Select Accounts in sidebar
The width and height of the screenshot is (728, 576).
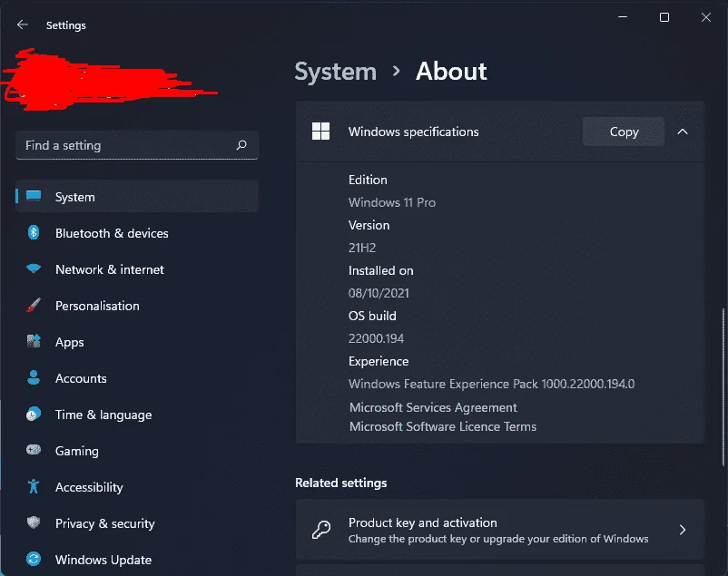pyautogui.click(x=137, y=378)
